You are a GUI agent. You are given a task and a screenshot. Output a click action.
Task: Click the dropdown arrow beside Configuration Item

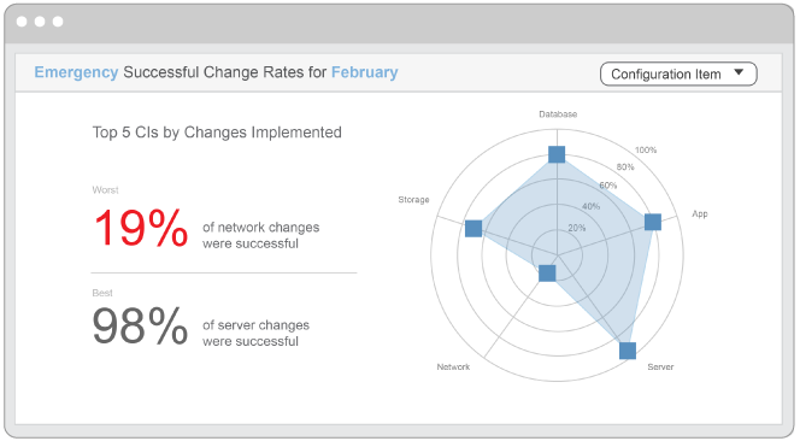738,73
